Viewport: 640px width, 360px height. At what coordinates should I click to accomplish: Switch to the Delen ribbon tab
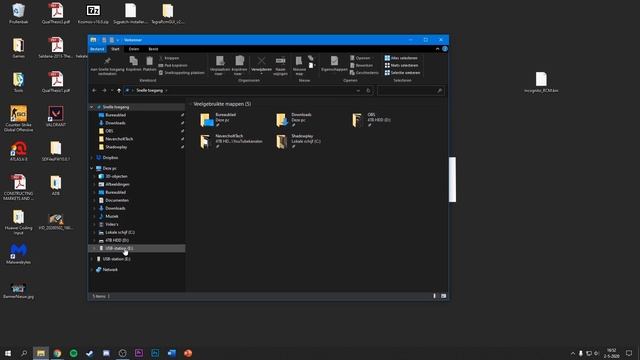[x=134, y=49]
